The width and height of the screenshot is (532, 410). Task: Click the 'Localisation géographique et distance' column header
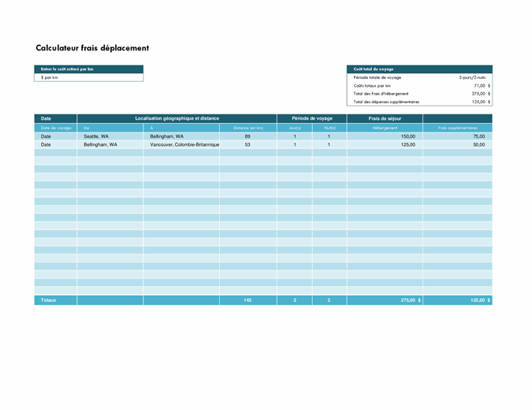(177, 118)
